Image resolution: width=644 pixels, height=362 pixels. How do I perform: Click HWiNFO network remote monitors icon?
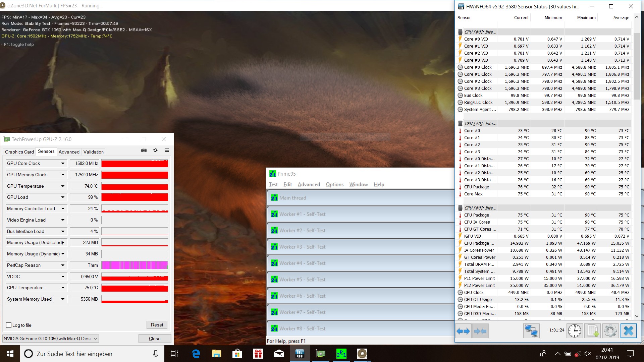pos(531,331)
